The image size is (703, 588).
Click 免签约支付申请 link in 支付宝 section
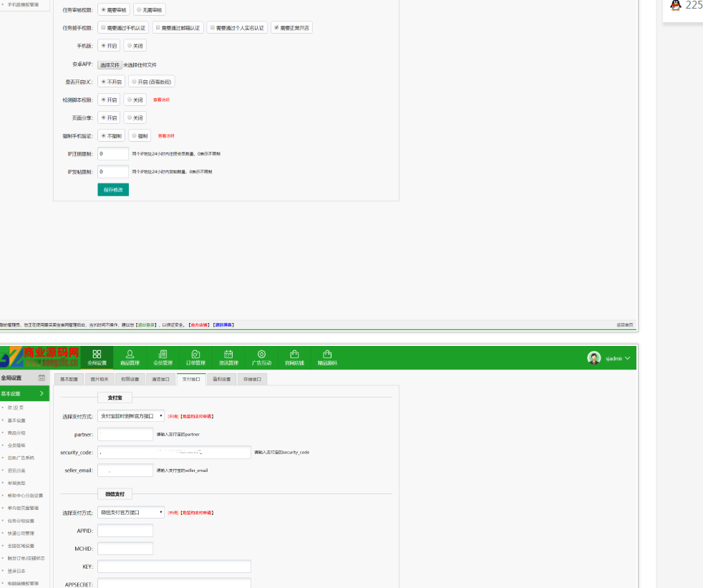(x=197, y=416)
